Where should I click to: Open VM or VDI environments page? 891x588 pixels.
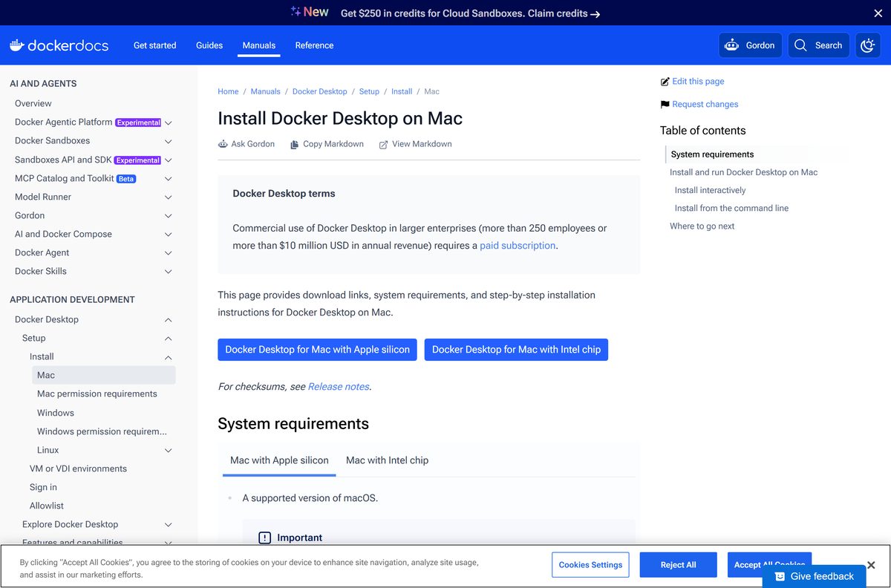click(78, 468)
